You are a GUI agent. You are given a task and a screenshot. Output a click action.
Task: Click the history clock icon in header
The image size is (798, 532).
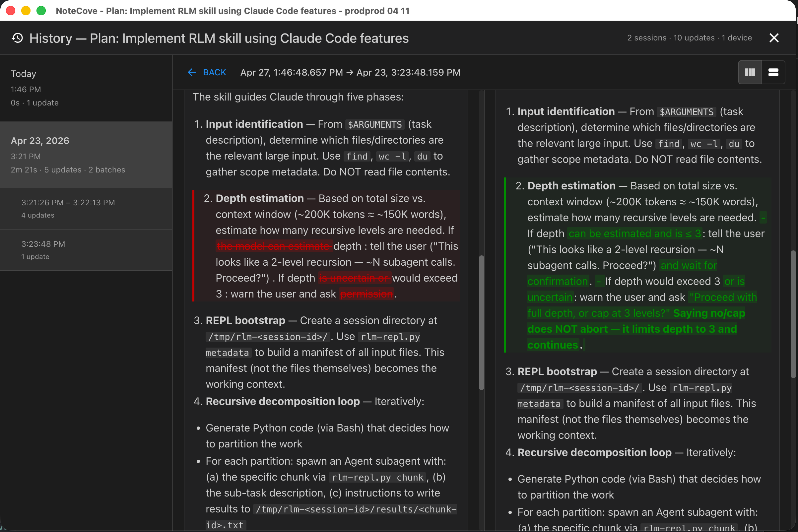pos(17,38)
